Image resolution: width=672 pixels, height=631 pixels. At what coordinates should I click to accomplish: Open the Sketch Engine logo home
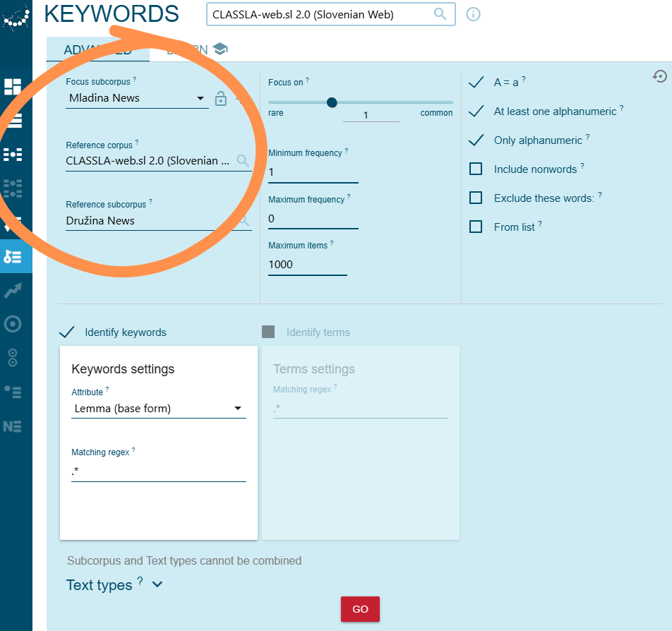[x=16, y=18]
